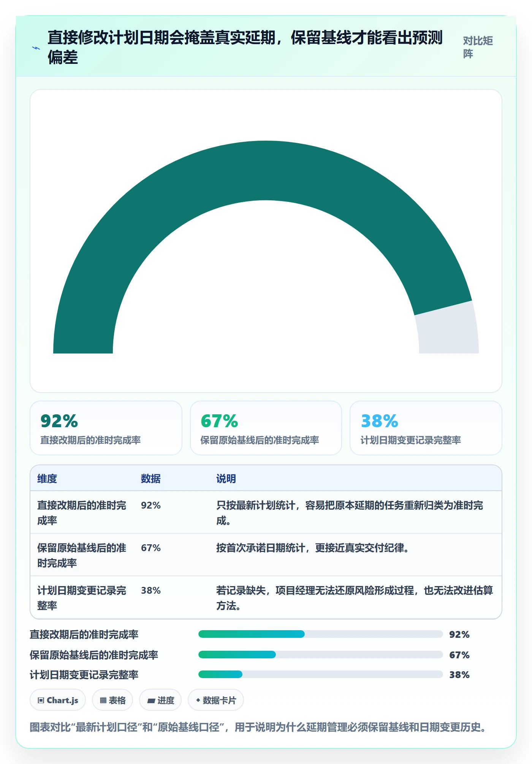This screenshot has width=532, height=764.
Task: Select the 表格 tag chip
Action: tap(112, 700)
